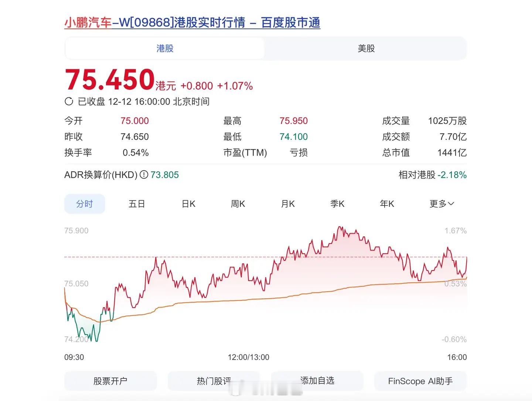The image size is (532, 401).
Task: Click the +0.800 price change value
Action: point(197,86)
